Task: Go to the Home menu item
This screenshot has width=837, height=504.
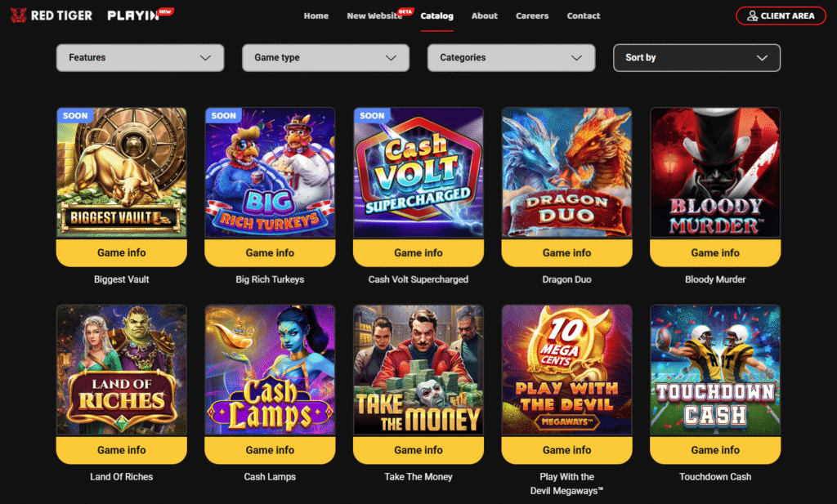Action: click(316, 16)
